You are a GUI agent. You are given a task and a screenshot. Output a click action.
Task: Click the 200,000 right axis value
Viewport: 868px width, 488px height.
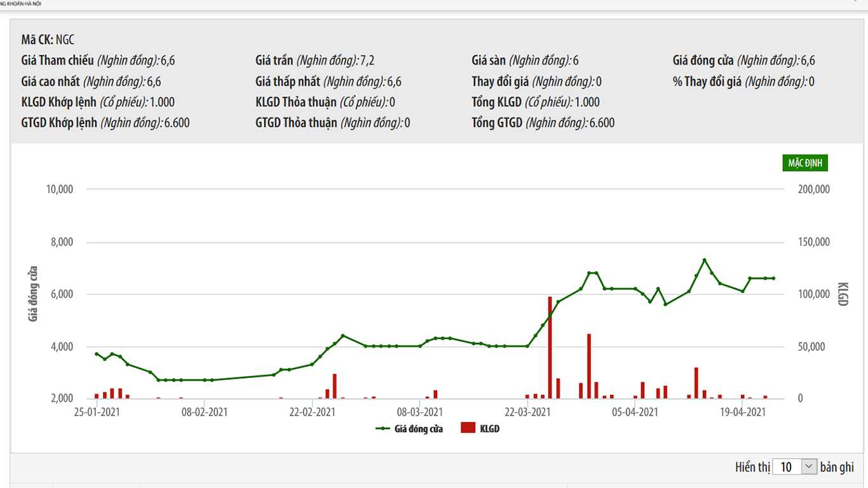(x=813, y=189)
